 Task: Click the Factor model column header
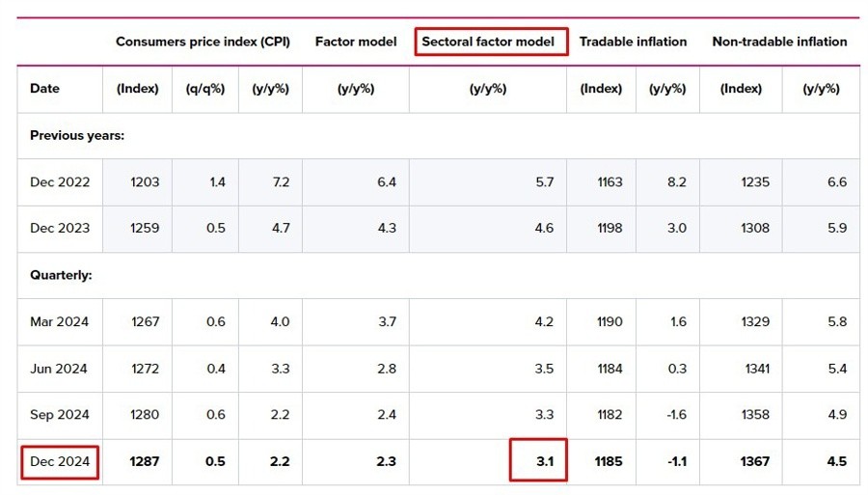pyautogui.click(x=355, y=41)
